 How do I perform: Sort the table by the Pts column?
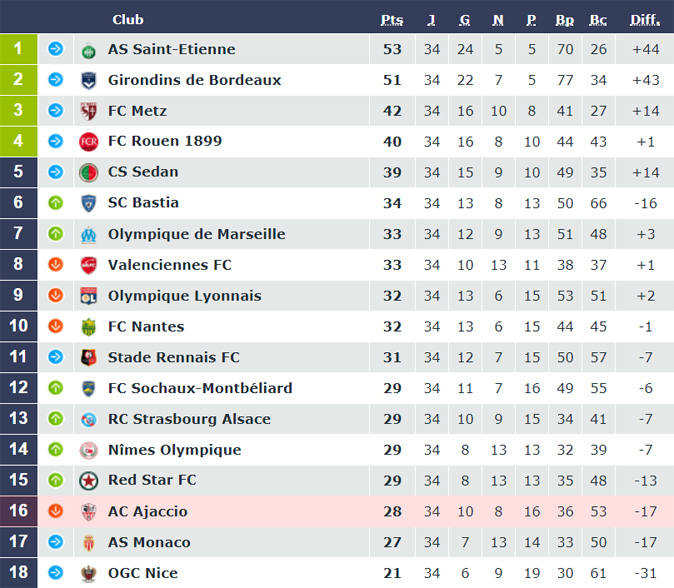(x=392, y=19)
